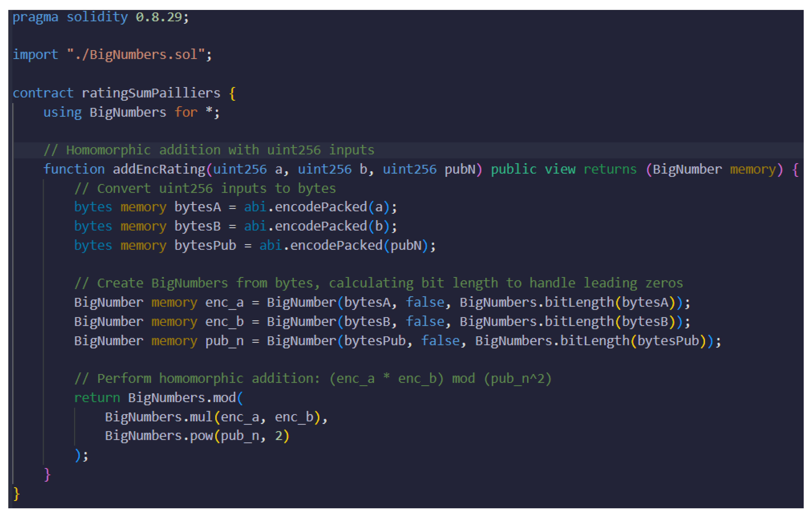Click abi.encodePacked(b) call
This screenshot has height=517, width=812.
click(317, 226)
